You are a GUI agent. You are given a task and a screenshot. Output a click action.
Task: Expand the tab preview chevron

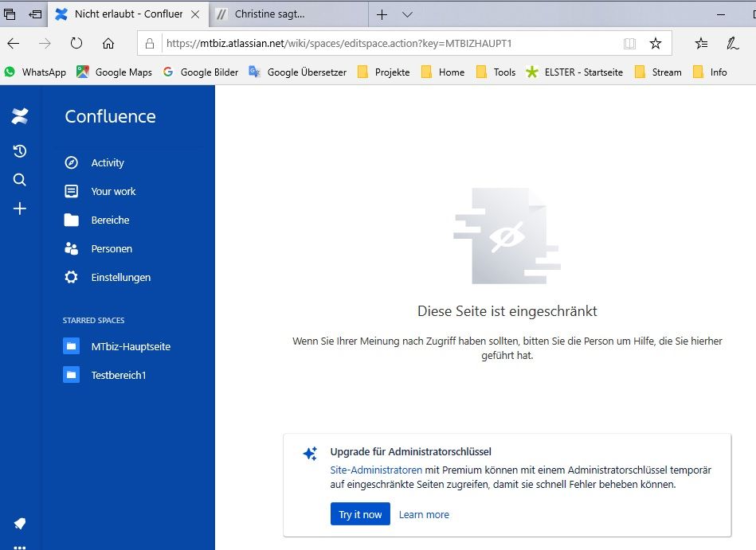407,14
